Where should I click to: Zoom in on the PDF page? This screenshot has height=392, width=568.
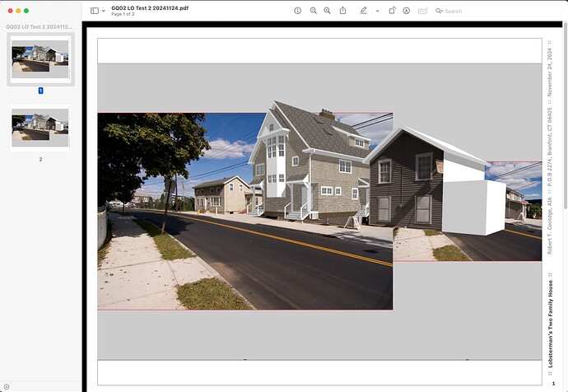pyautogui.click(x=327, y=11)
